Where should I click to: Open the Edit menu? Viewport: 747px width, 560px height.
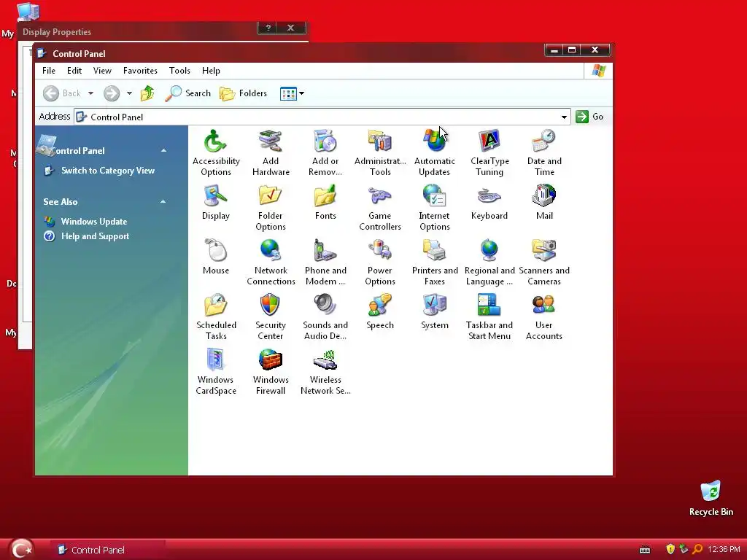pos(74,71)
